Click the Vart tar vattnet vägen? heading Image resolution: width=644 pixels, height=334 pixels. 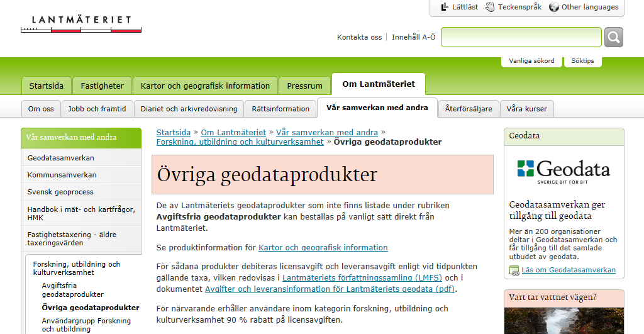coord(552,298)
